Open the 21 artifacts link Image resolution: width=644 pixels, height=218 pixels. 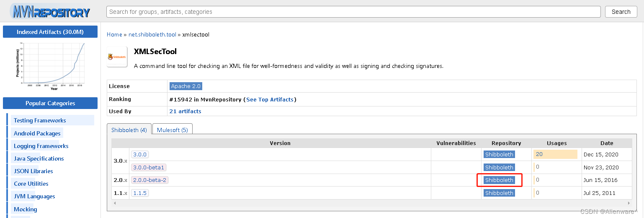point(185,111)
